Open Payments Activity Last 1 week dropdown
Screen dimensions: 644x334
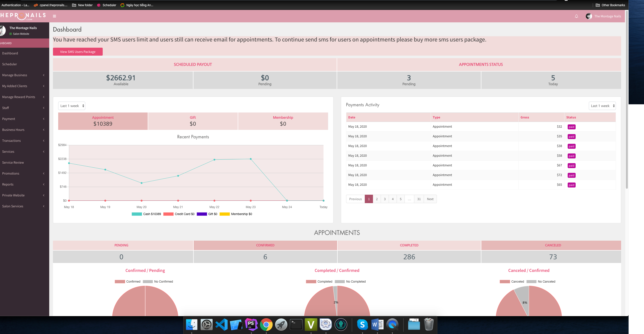pos(602,106)
